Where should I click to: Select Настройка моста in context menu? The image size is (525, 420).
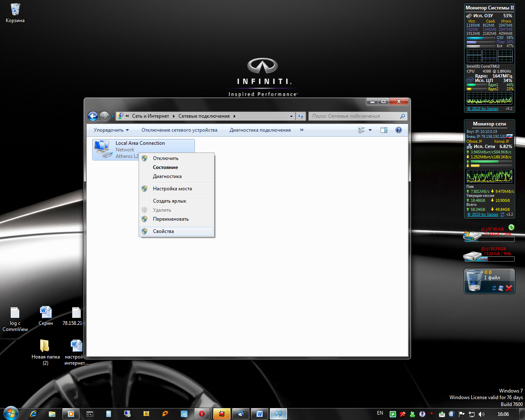point(176,189)
